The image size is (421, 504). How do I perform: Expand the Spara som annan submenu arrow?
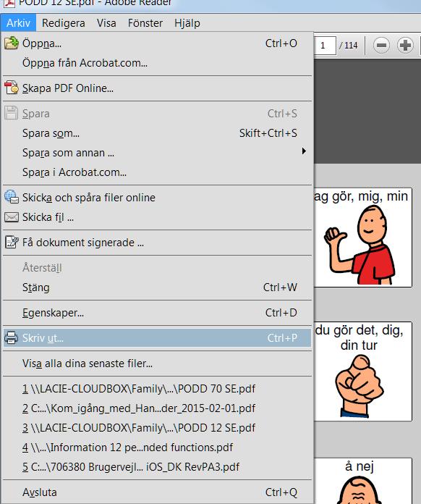click(304, 151)
